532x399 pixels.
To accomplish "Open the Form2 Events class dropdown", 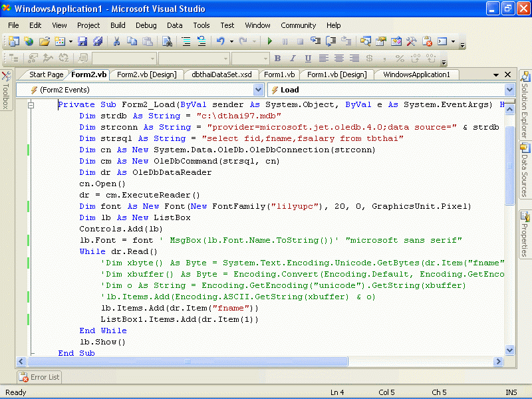I will (x=258, y=90).
